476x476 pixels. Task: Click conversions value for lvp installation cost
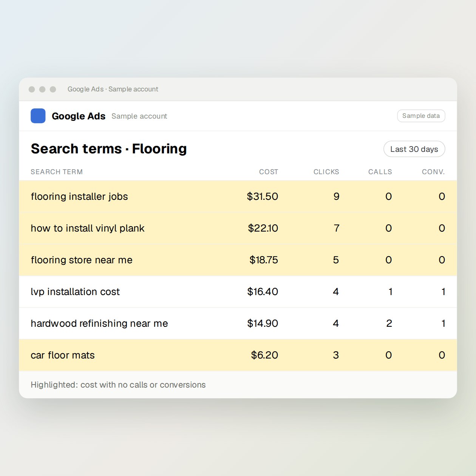[443, 292]
